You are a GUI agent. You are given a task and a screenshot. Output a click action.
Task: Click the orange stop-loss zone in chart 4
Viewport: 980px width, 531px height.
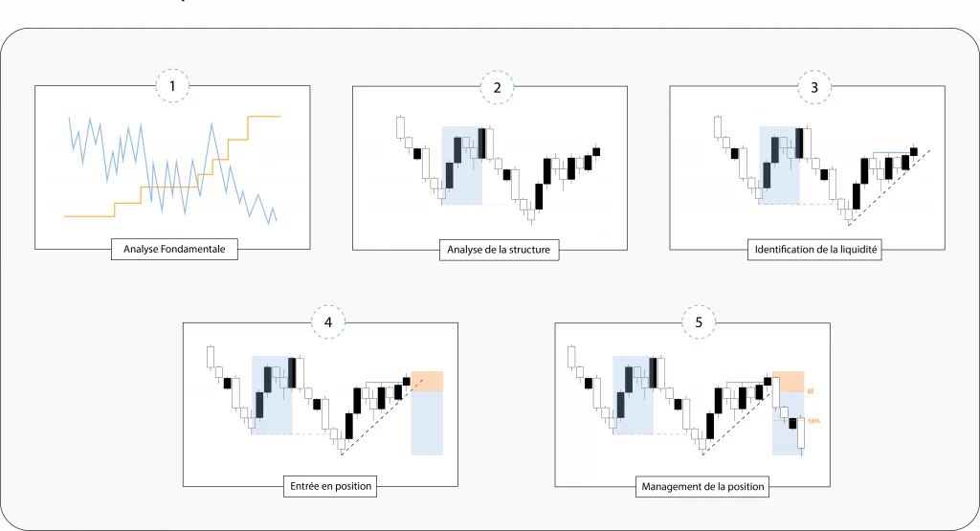pyautogui.click(x=427, y=380)
